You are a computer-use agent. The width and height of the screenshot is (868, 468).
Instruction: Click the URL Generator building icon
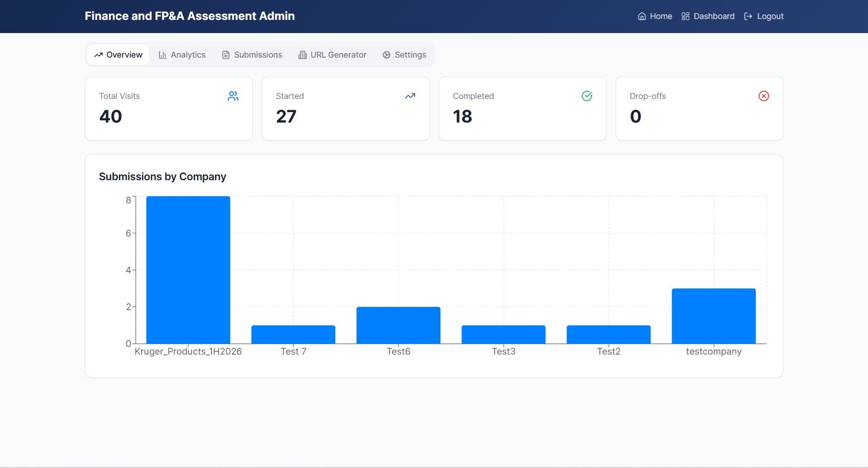(x=302, y=55)
